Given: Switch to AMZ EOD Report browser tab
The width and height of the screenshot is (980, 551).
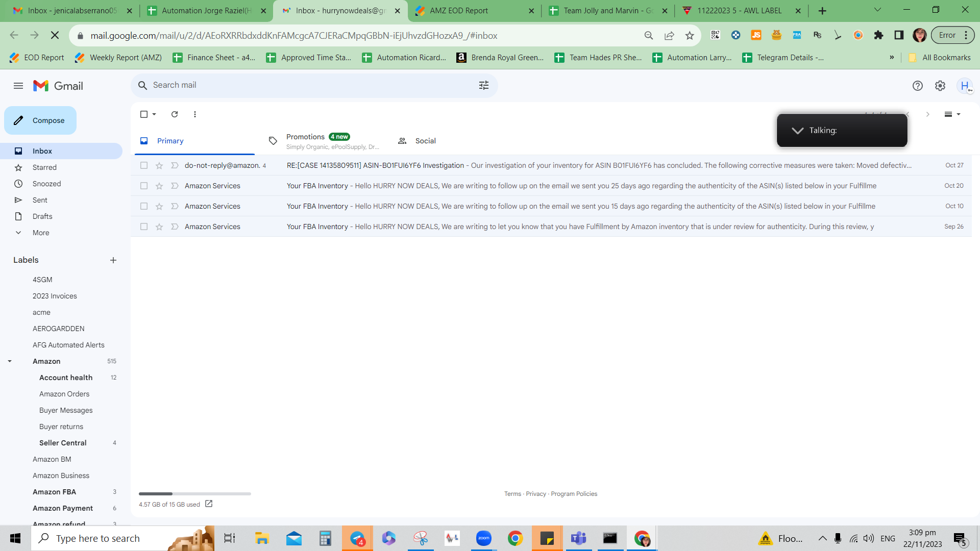Looking at the screenshot, I should [x=474, y=11].
